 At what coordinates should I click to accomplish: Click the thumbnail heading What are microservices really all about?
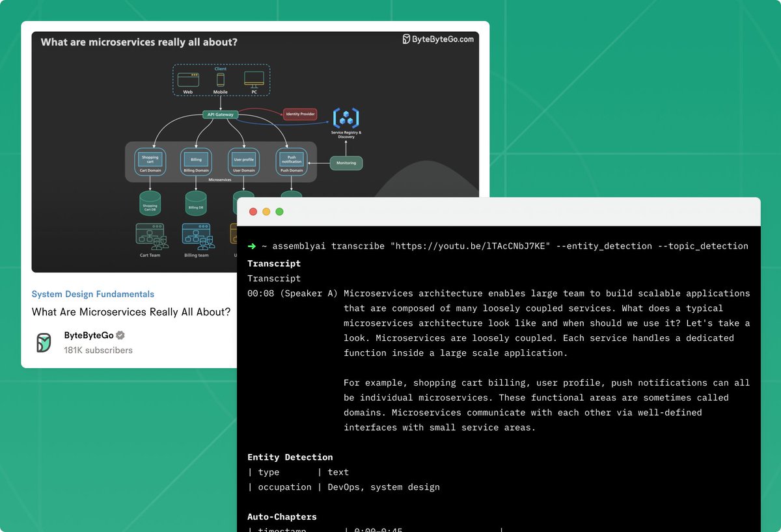click(139, 42)
